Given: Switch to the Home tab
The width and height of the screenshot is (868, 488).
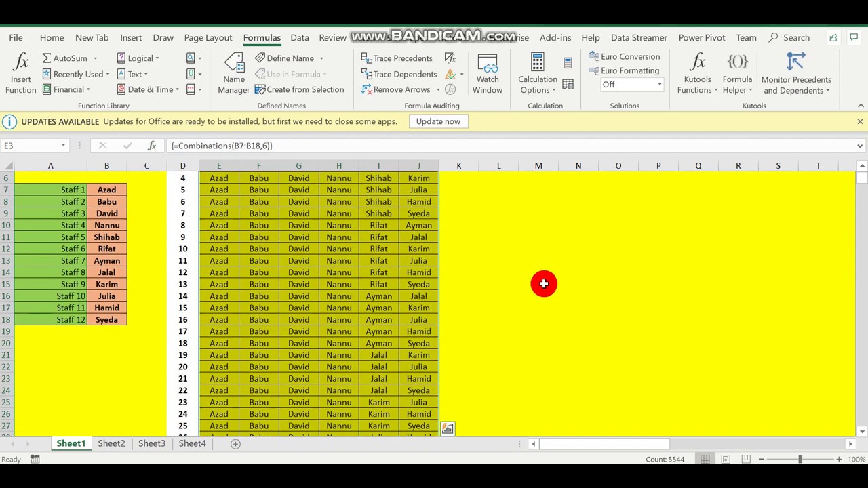Looking at the screenshot, I should pyautogui.click(x=52, y=38).
